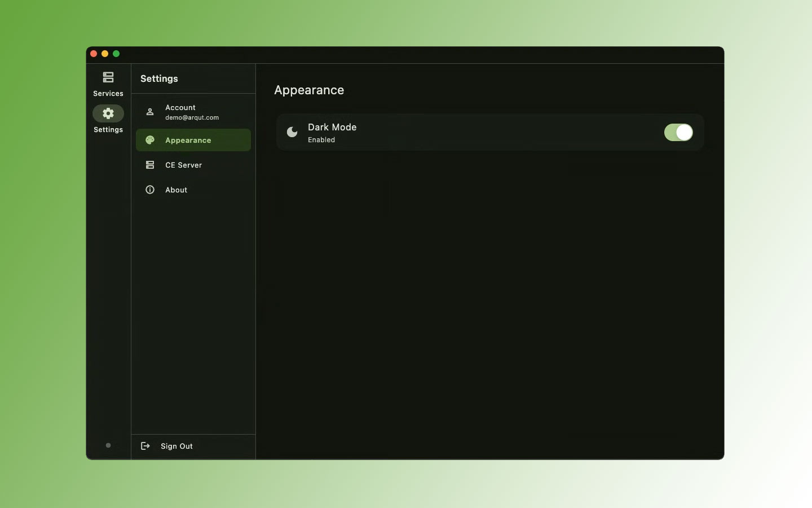Screen dimensions: 812x508
Task: Click the Services label in sidebar
Action: 108,94
